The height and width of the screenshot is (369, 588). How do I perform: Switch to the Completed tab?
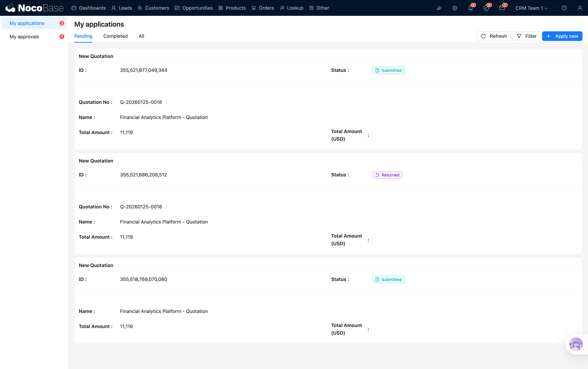point(115,36)
